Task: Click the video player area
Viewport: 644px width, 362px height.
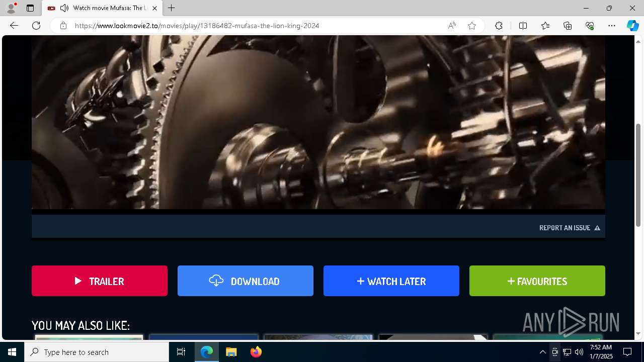Action: click(318, 122)
